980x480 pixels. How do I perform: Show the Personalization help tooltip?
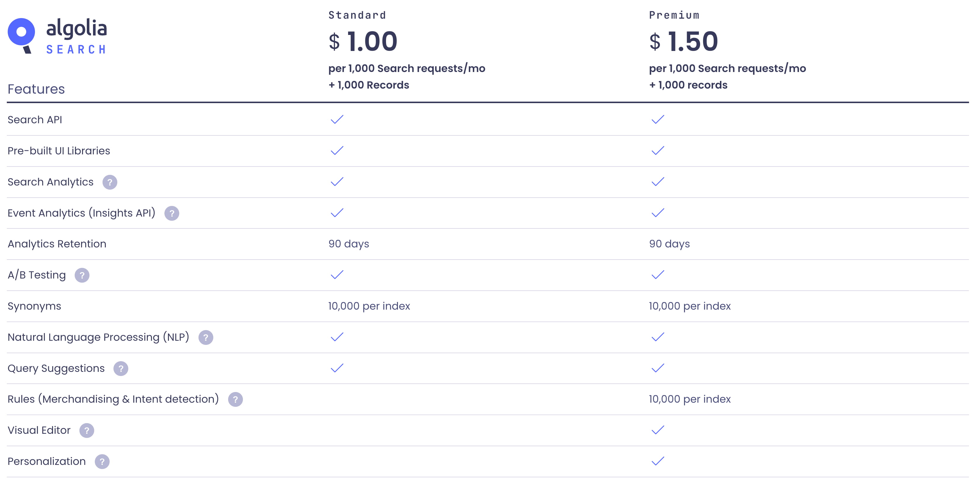[102, 462]
